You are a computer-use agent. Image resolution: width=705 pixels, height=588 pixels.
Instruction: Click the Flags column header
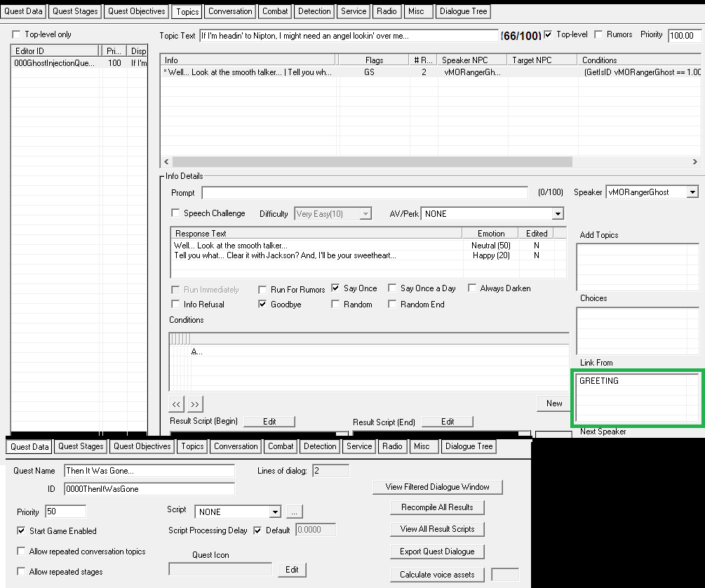click(x=374, y=60)
